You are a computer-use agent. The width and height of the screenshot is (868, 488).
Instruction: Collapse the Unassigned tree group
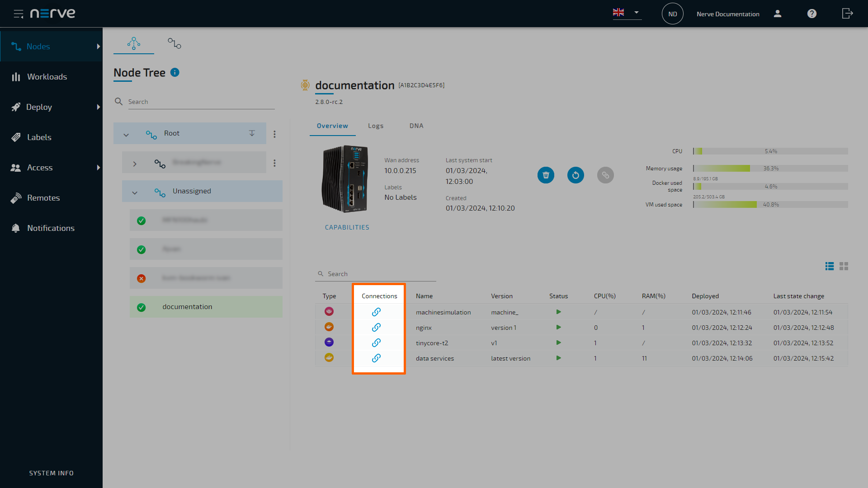[135, 192]
